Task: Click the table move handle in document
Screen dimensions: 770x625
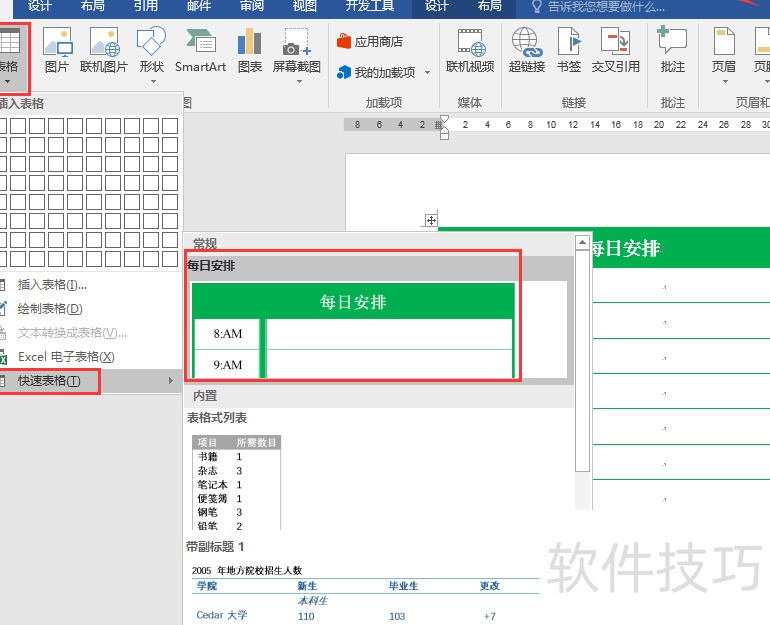Action: coord(431,220)
